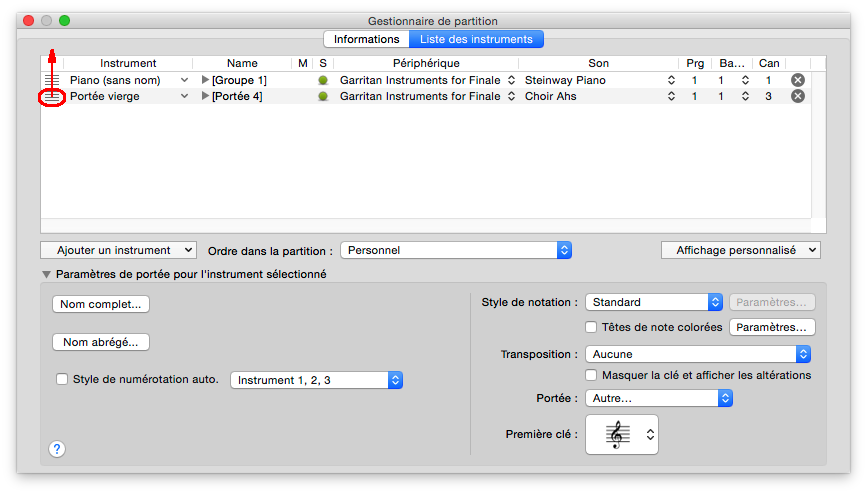Click the Nom complet... button
The width and height of the screenshot is (867, 494).
pyautogui.click(x=100, y=304)
